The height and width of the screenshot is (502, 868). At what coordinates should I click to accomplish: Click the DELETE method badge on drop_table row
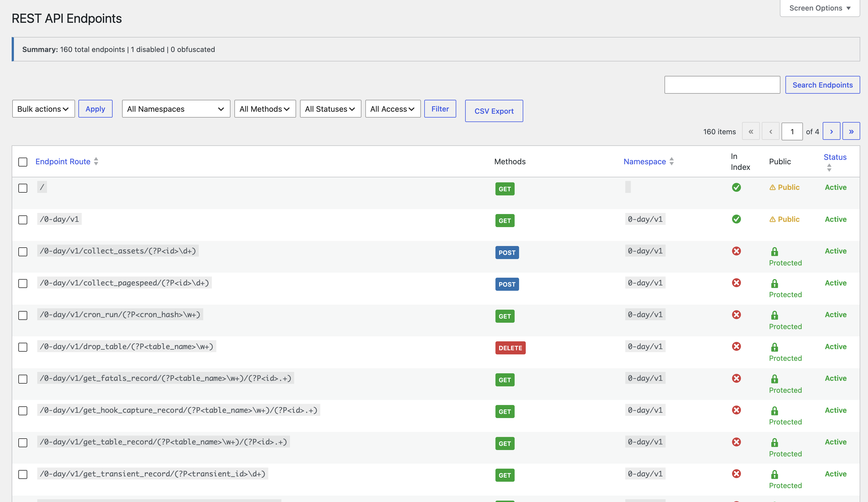tap(510, 348)
